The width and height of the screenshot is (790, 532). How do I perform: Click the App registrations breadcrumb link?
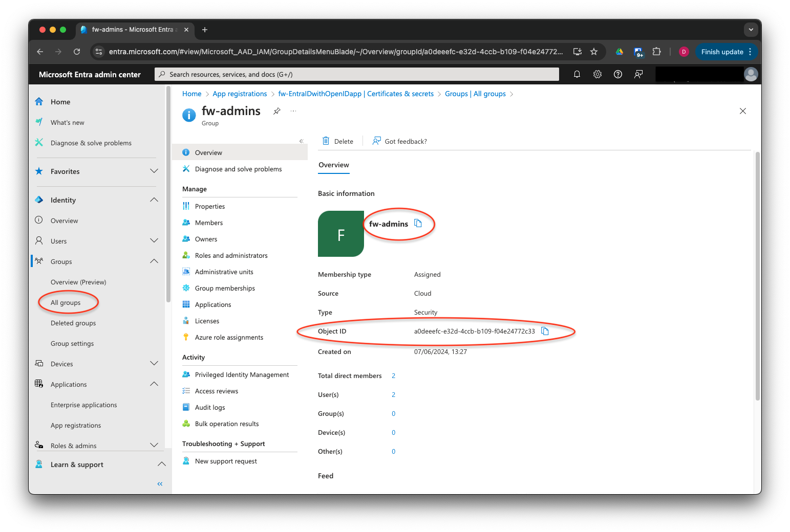pyautogui.click(x=240, y=94)
